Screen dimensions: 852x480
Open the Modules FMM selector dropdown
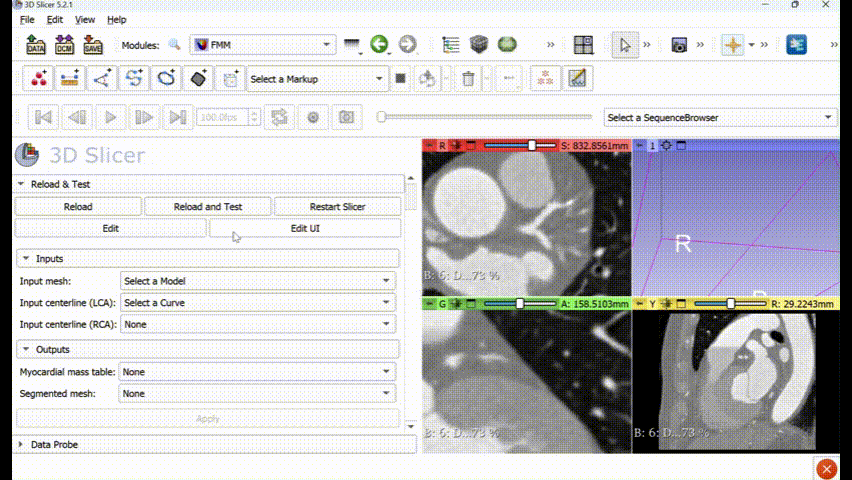pyautogui.click(x=262, y=45)
